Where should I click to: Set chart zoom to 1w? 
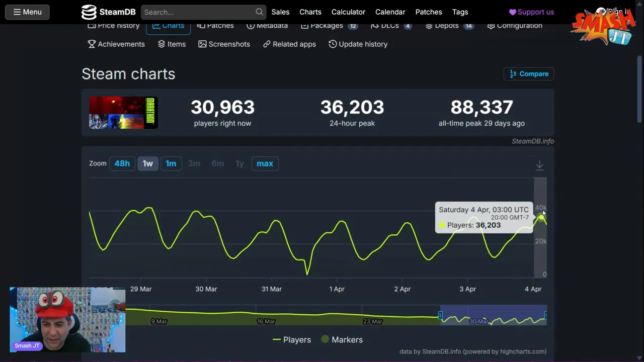point(147,163)
